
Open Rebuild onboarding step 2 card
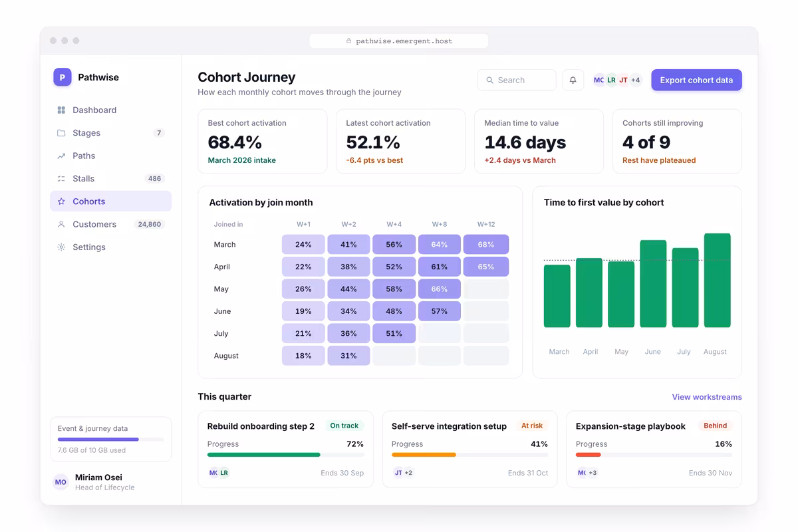(x=285, y=450)
